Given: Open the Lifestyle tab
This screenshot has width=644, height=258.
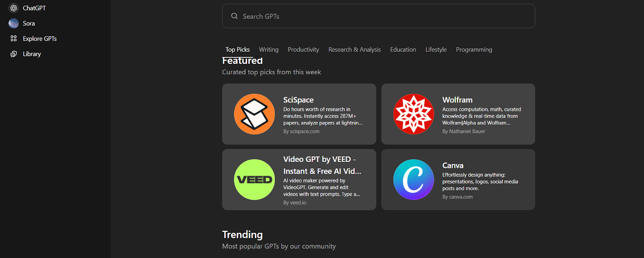Looking at the screenshot, I should tap(436, 49).
